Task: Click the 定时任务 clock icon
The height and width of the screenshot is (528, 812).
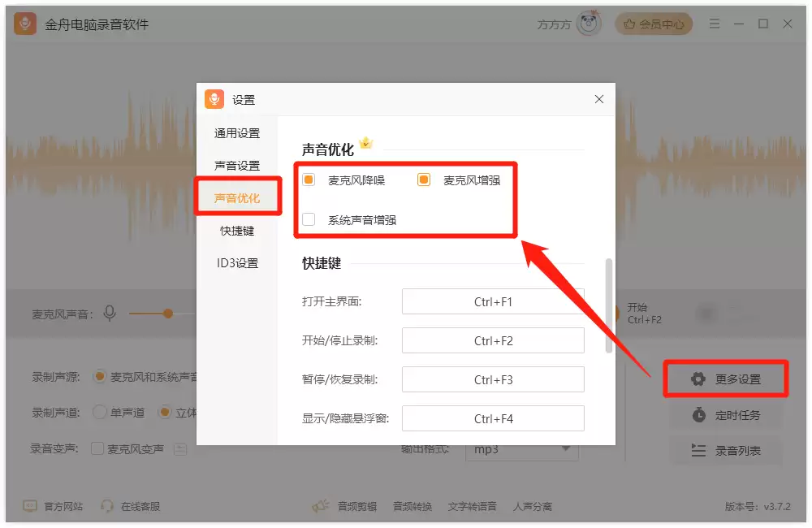Action: (698, 414)
